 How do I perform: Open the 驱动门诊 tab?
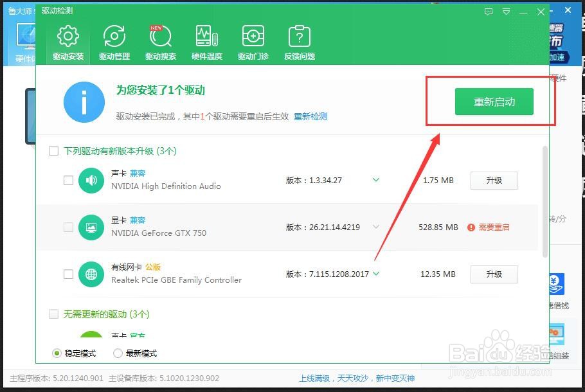[253, 42]
